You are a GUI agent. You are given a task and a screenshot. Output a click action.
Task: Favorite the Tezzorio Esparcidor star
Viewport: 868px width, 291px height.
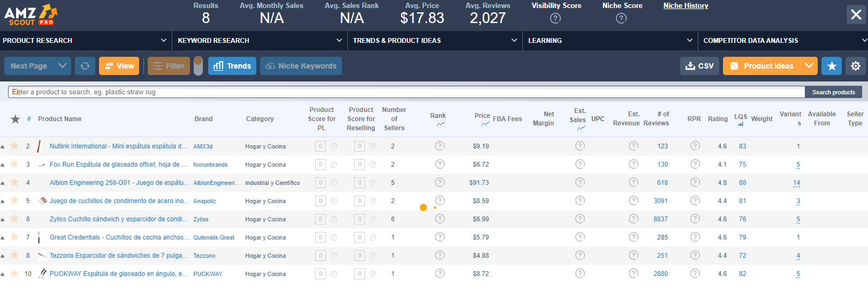click(x=14, y=255)
